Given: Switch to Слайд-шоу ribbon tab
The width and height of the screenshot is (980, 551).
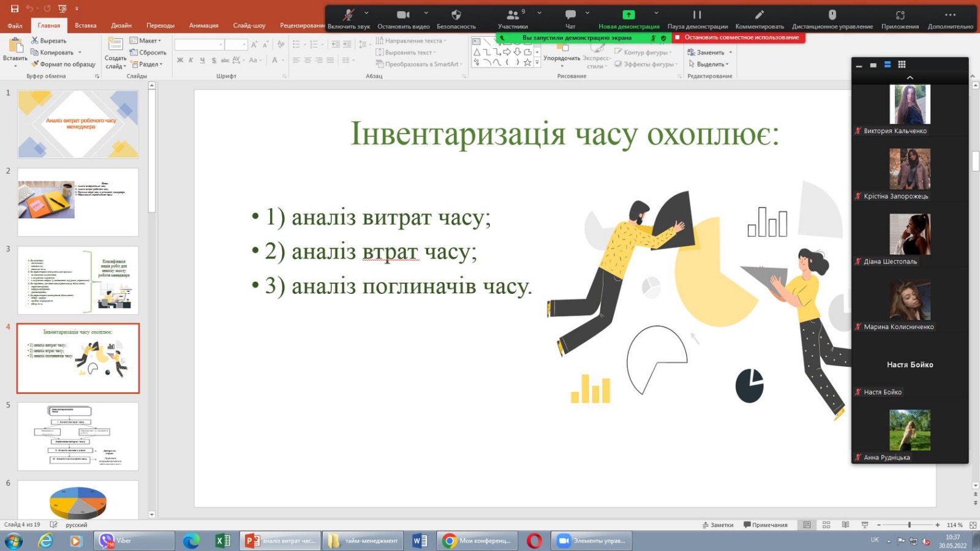Looking at the screenshot, I should (x=249, y=26).
